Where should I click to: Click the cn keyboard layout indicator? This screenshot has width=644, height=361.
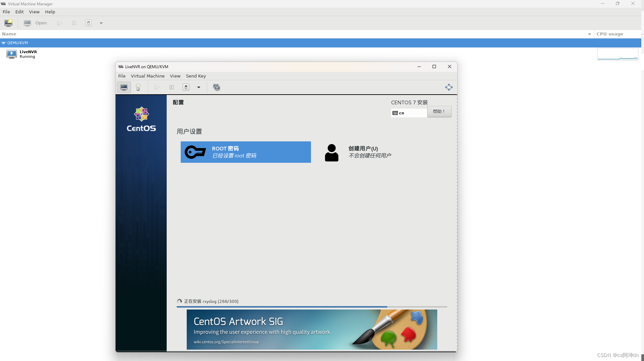409,113
